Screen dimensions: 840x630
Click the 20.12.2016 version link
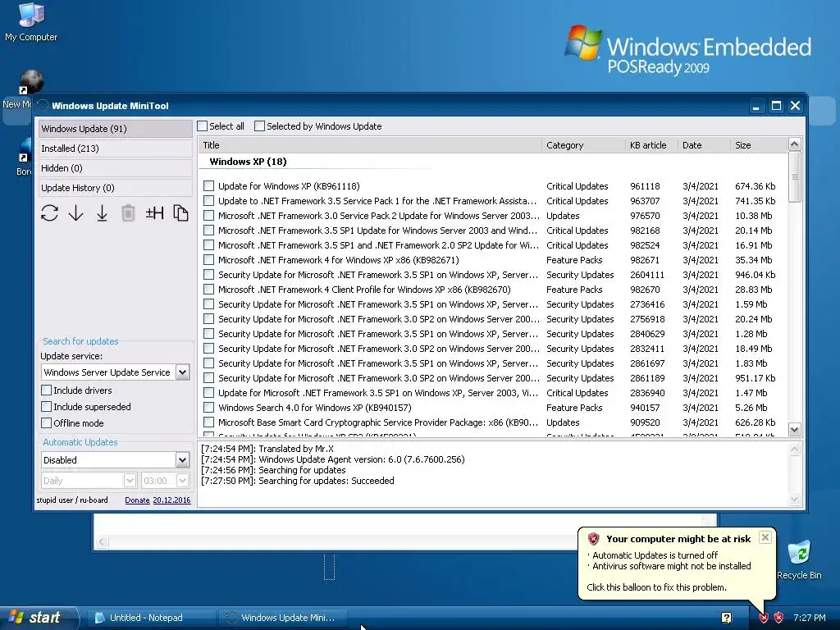(x=171, y=500)
